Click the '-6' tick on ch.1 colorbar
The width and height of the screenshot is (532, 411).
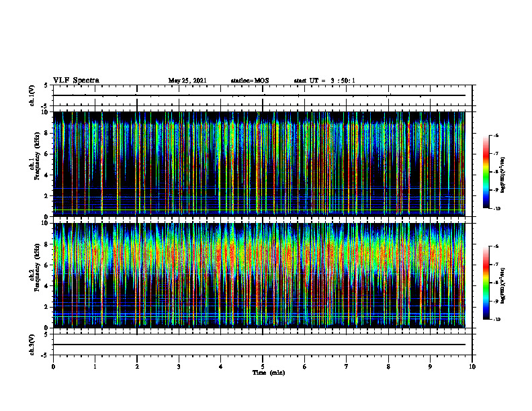coord(496,136)
